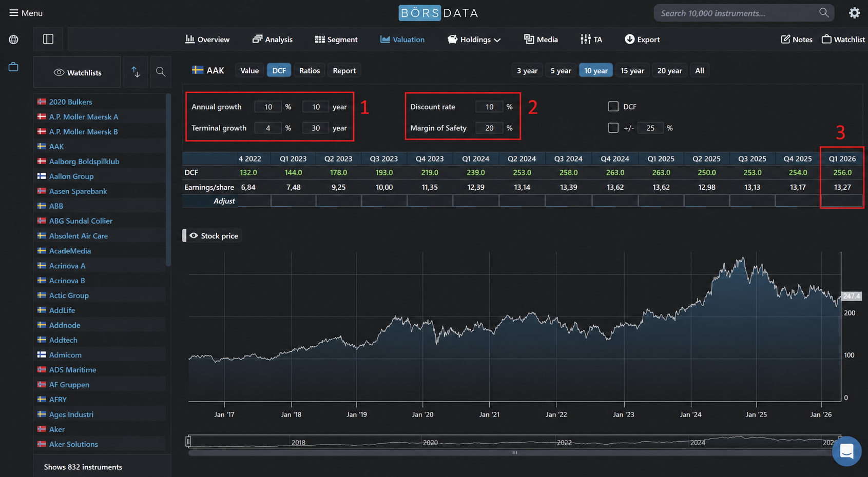This screenshot has width=868, height=477.
Task: Click the chart horizontal scrollbar
Action: [x=514, y=453]
